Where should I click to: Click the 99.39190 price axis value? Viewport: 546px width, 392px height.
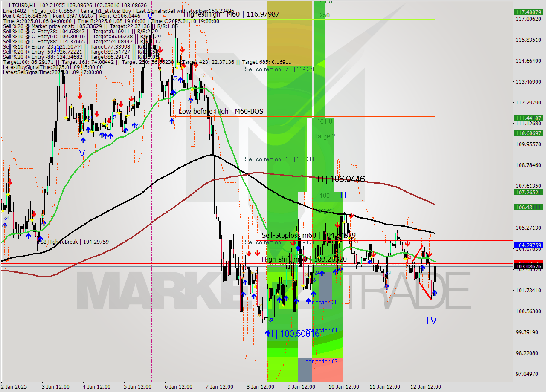click(529, 332)
